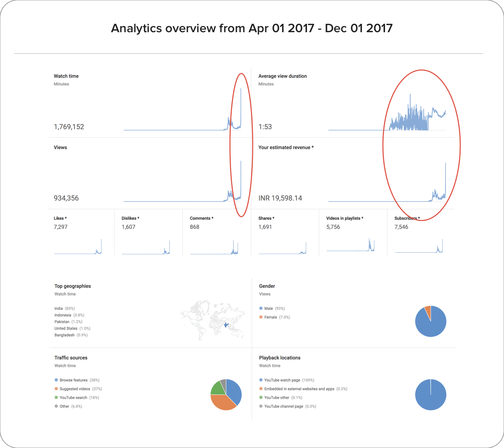Open the Shares metric card title
Screen dimensions: 504x448
(x=266, y=218)
